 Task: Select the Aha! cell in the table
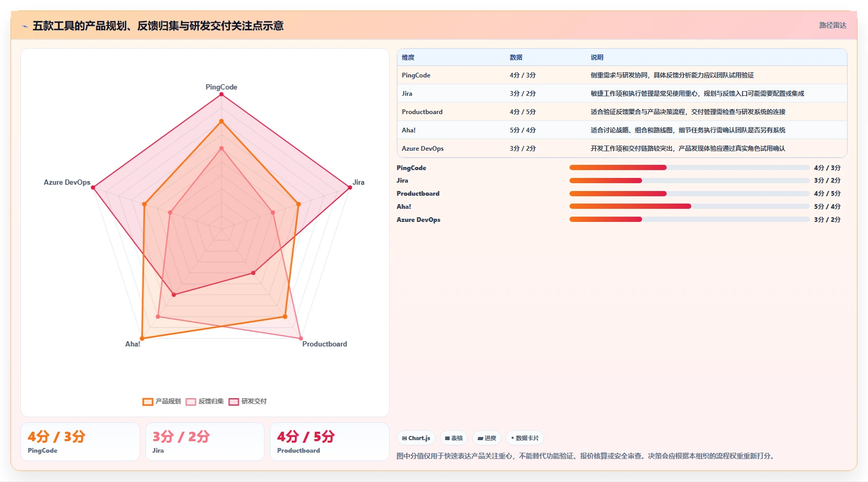point(408,130)
